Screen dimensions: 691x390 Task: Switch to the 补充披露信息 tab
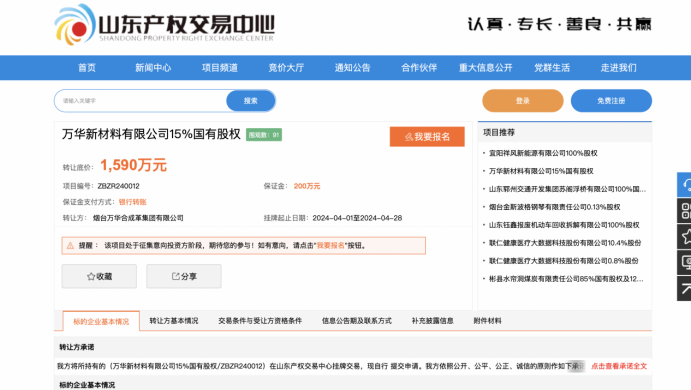[x=432, y=321]
